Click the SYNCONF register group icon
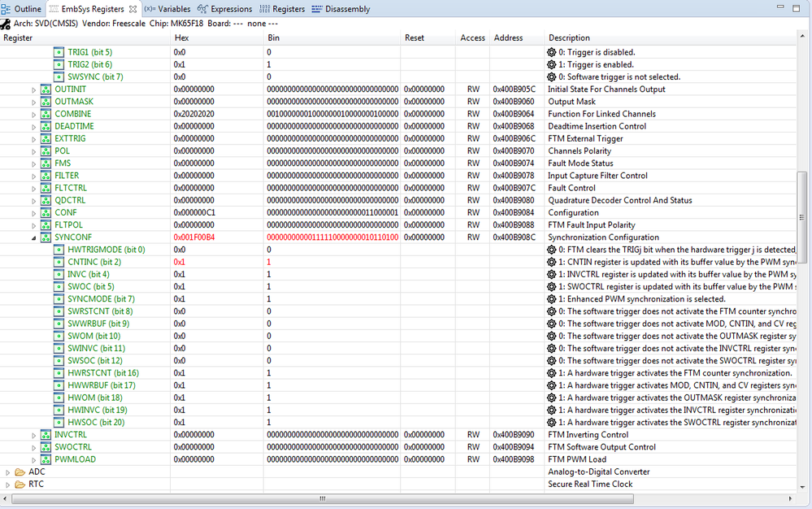 pos(45,237)
